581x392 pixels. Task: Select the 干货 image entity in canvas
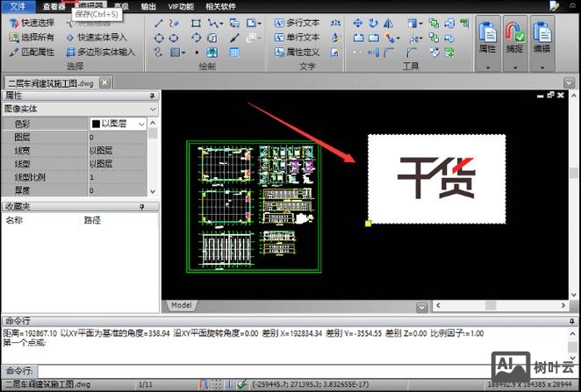436,179
